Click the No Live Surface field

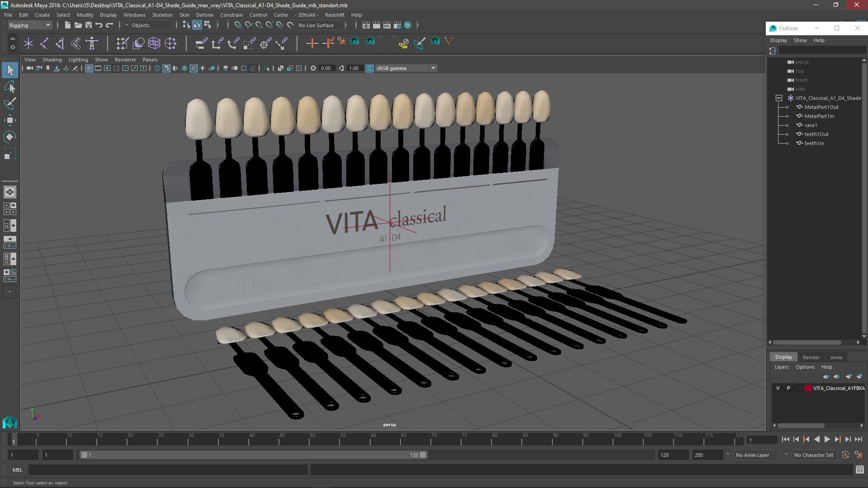point(319,25)
